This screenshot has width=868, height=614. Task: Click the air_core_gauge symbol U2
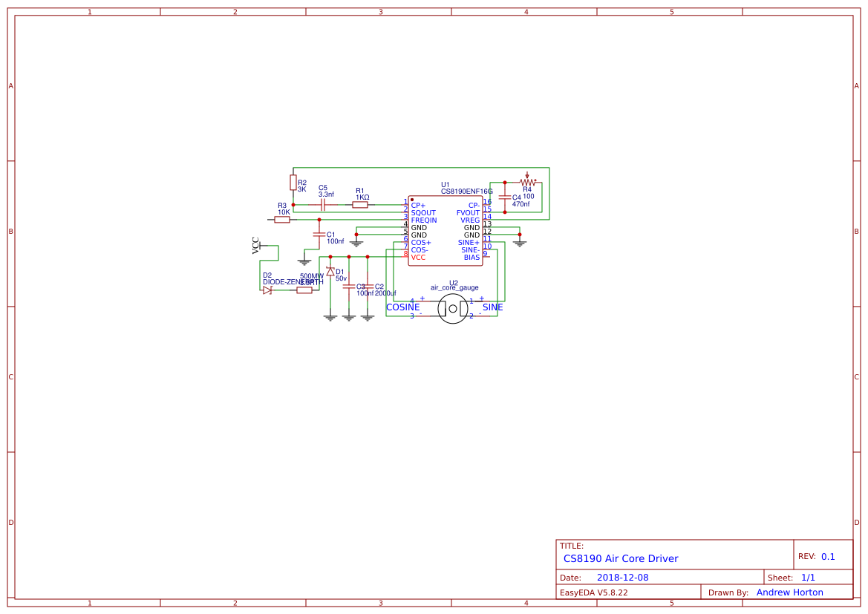tap(452, 309)
